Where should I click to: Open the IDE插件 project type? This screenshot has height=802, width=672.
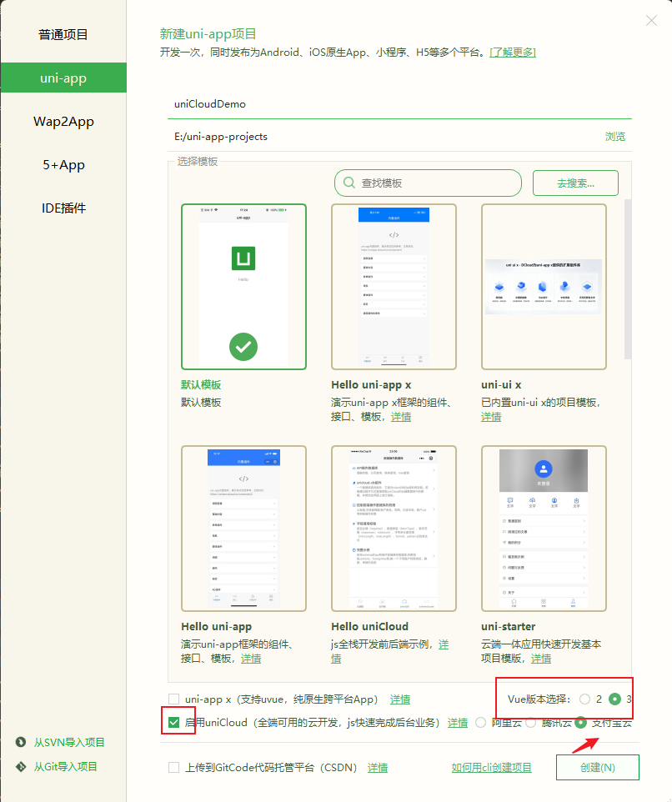(63, 208)
